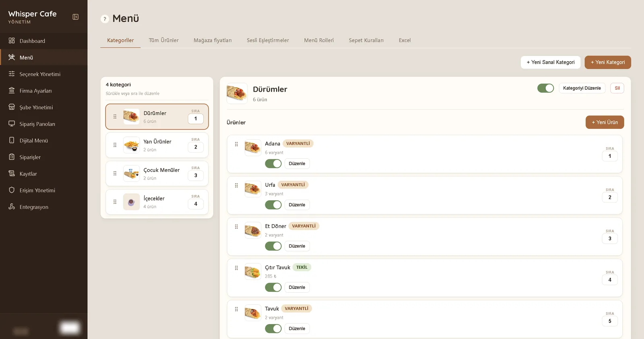Viewport: 644px width, 339px height.
Task: Click the drag handle on Et Döner product
Action: pyautogui.click(x=236, y=227)
